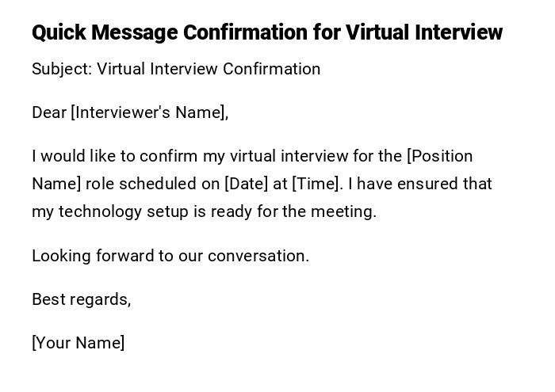Click "Virtual Interview Confirmation" in the subject line
Image resolution: width=555 pixels, height=392 pixels.
click(209, 69)
